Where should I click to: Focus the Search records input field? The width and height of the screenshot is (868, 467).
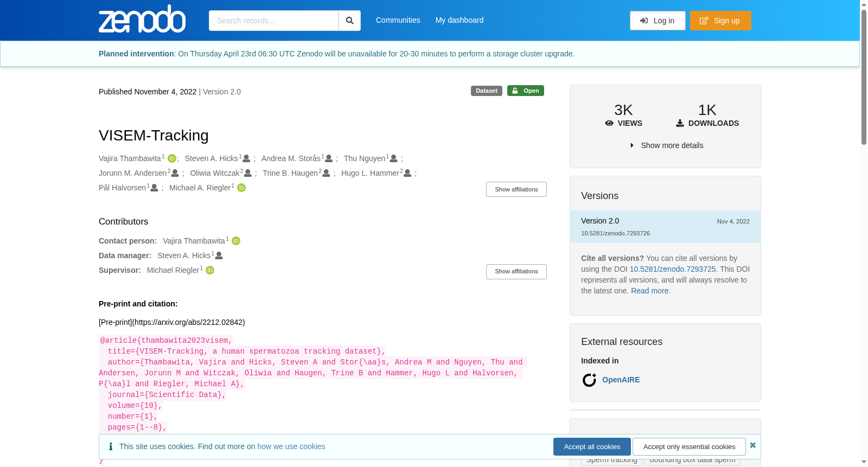pos(273,21)
